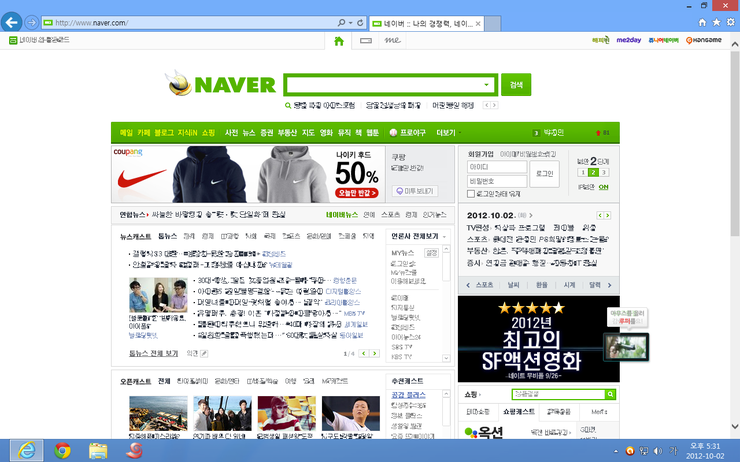Click the browser Back arrow button
This screenshot has height=462, width=740.
pos(12,22)
